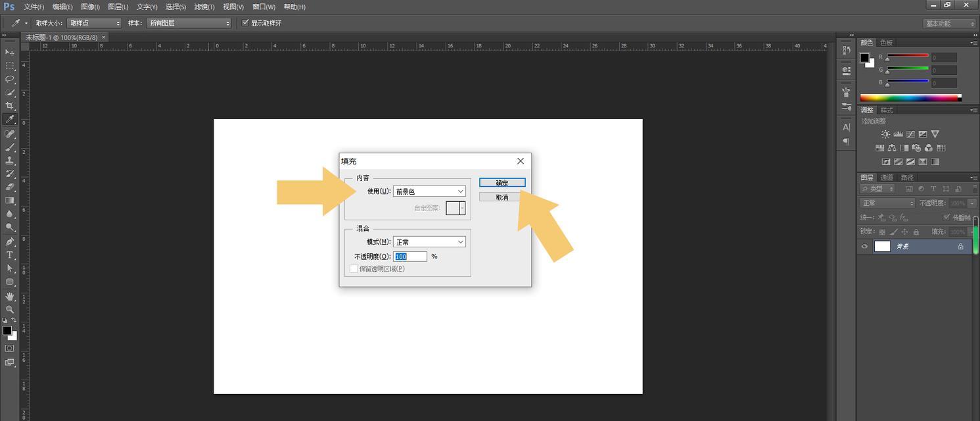Select the Blur tool

[x=10, y=214]
